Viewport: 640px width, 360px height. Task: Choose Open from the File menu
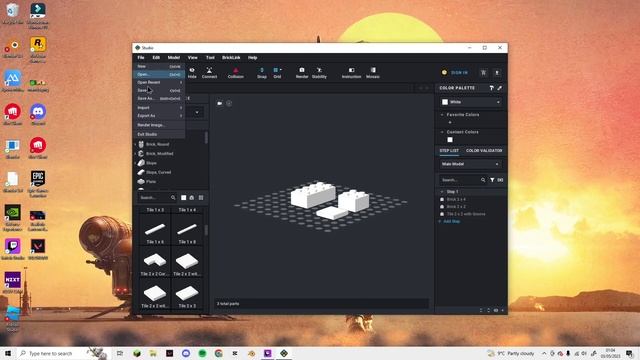click(159, 74)
